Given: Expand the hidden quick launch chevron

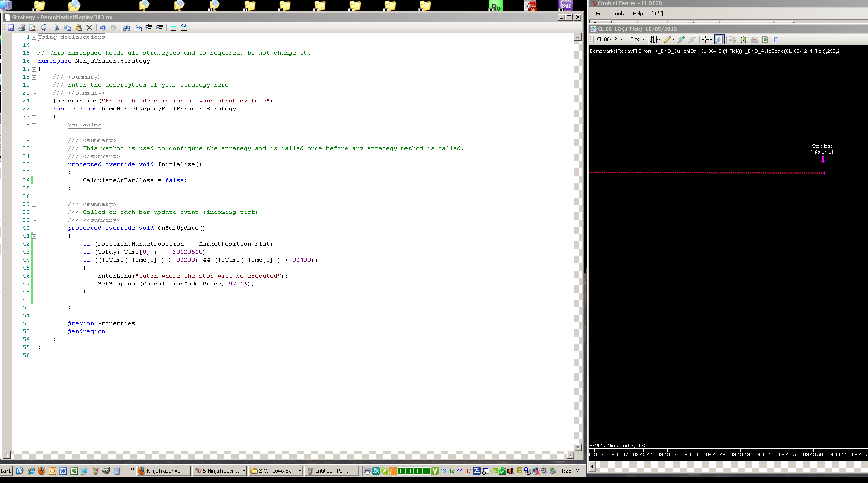Looking at the screenshot, I should (x=132, y=469).
